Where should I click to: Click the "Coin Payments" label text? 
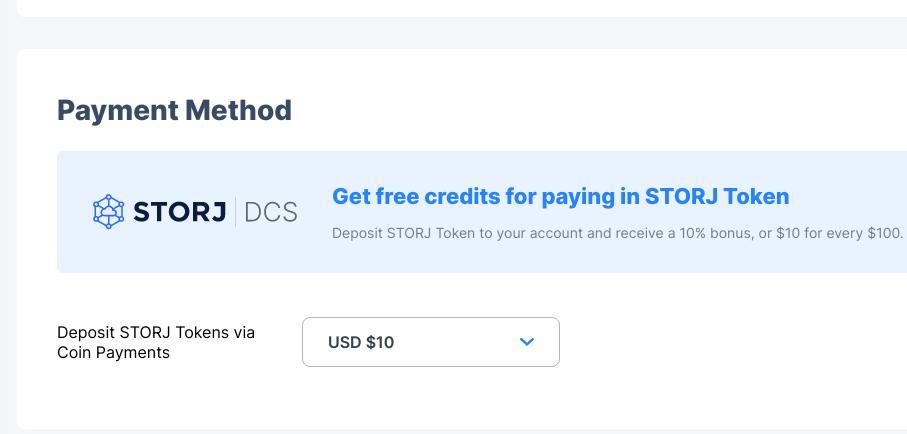pyautogui.click(x=113, y=353)
